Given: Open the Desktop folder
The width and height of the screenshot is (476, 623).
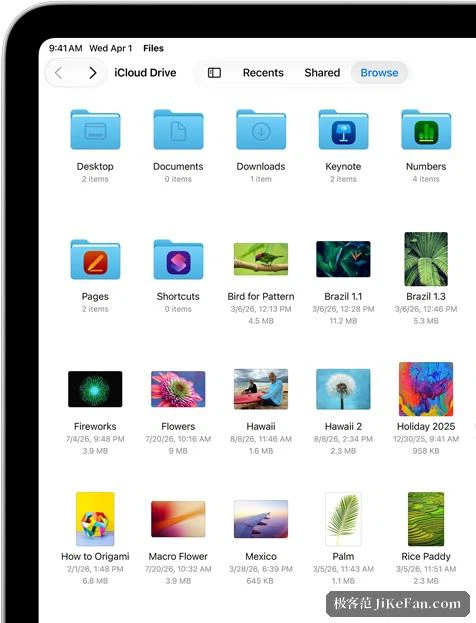Looking at the screenshot, I should click(95, 130).
